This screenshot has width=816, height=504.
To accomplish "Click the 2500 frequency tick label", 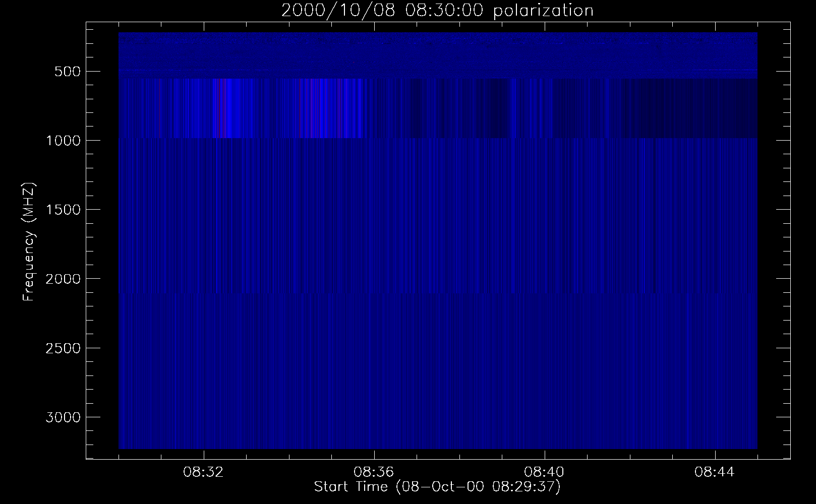I will click(x=63, y=348).
